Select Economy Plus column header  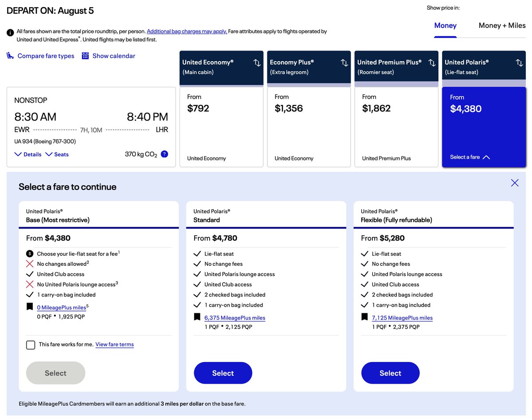point(309,68)
